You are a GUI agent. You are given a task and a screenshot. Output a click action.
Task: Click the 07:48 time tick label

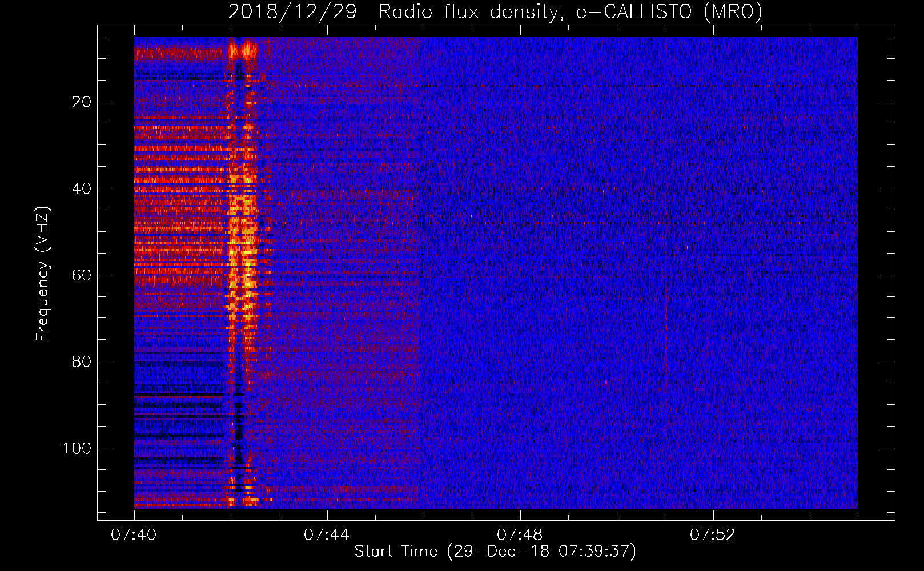(x=520, y=535)
